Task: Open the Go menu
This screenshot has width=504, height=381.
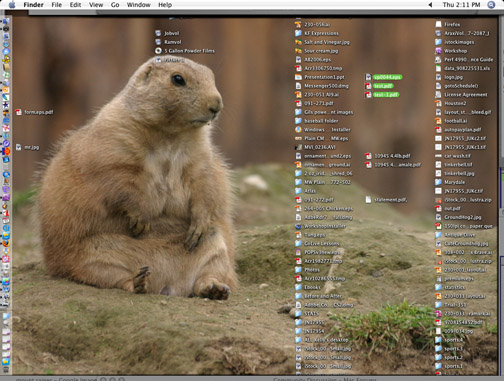Action: pyautogui.click(x=115, y=5)
